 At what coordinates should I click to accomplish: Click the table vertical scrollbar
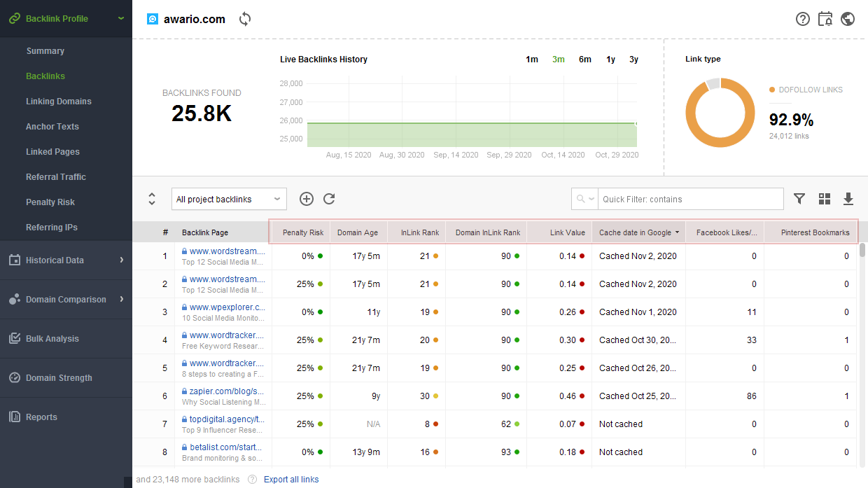(x=862, y=250)
